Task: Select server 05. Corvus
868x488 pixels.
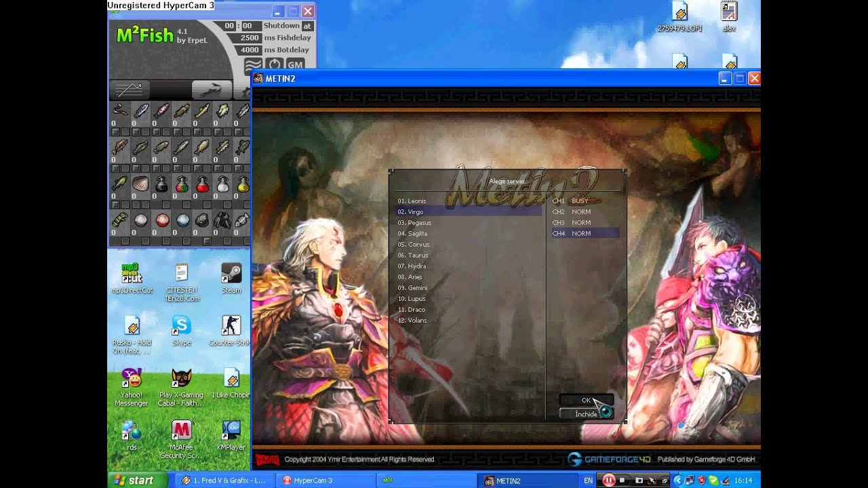Action: click(469, 244)
